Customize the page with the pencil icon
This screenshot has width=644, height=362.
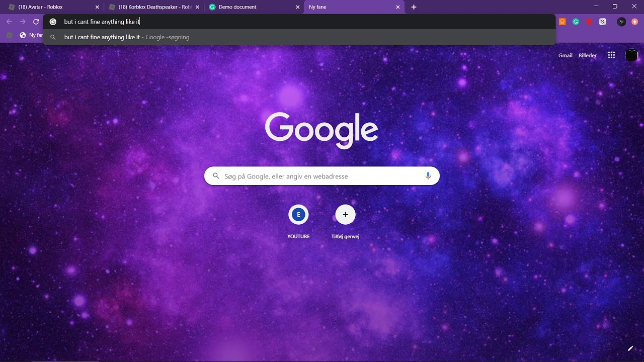(630, 348)
